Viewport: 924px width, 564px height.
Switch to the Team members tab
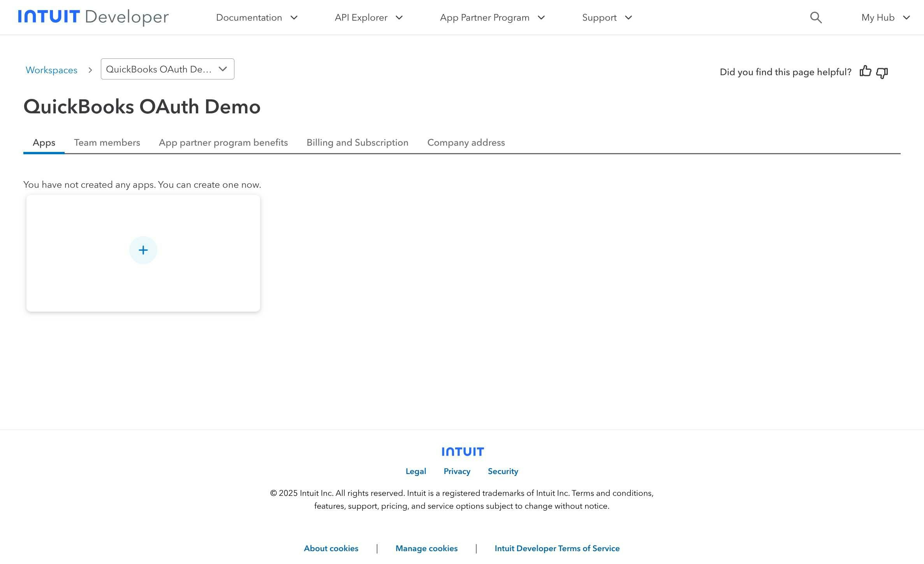tap(107, 143)
